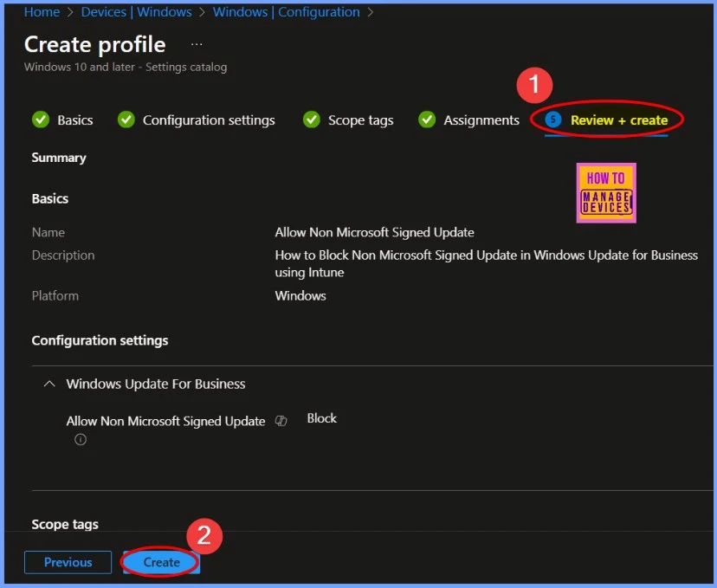
Task: Click the 'Description' field label
Action: click(x=63, y=255)
